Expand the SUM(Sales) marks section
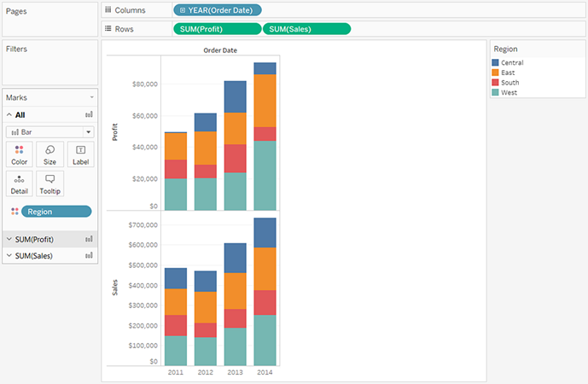 (9, 256)
